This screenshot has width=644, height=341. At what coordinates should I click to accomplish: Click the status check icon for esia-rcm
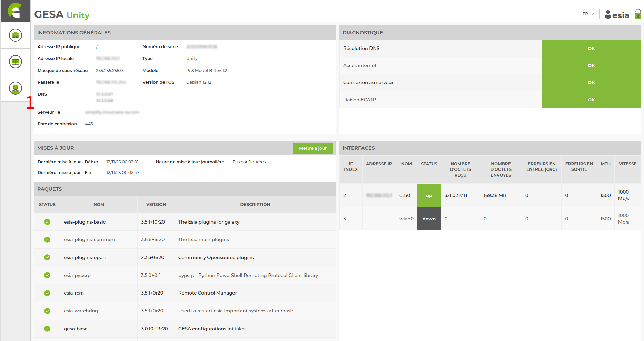click(47, 293)
